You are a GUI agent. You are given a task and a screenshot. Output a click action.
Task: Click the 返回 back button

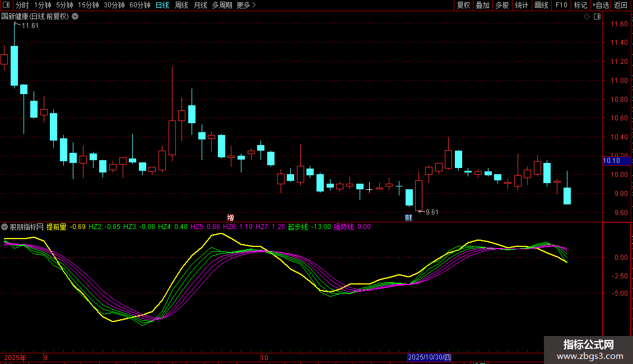click(x=621, y=5)
